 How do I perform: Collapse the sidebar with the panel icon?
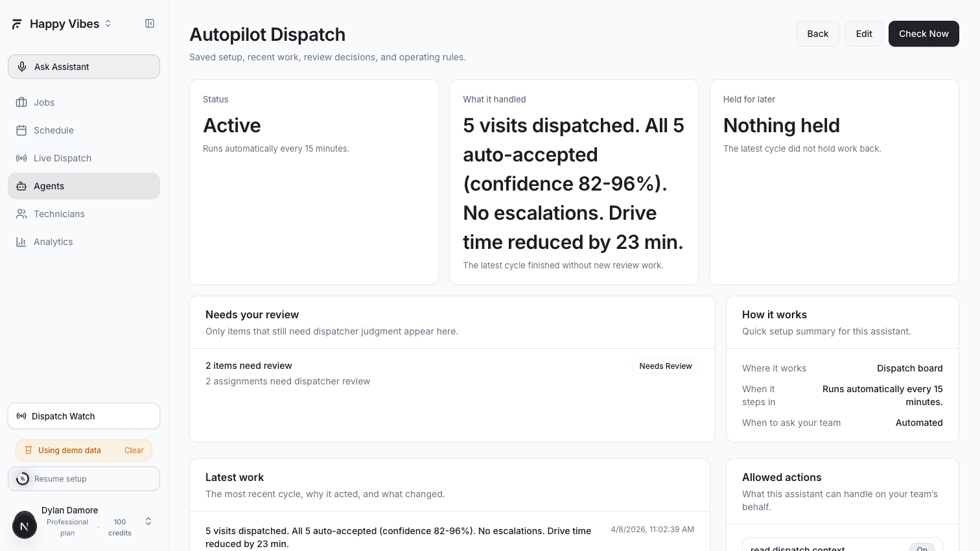click(x=149, y=23)
